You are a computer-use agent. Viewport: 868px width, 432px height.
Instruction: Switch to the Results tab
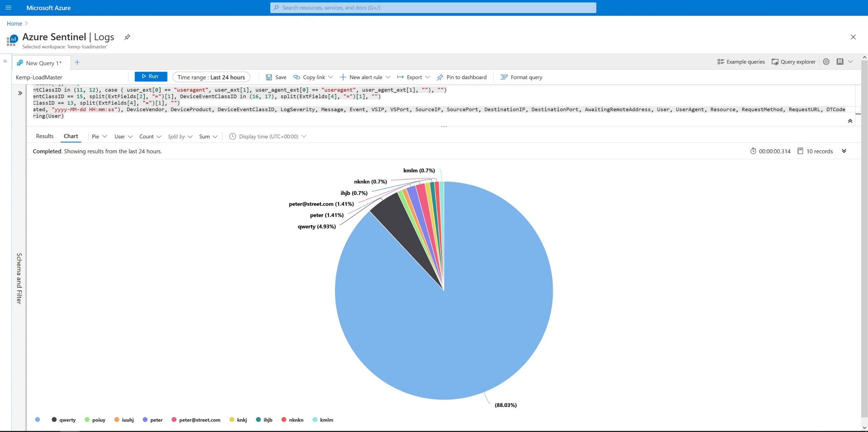[x=44, y=136]
